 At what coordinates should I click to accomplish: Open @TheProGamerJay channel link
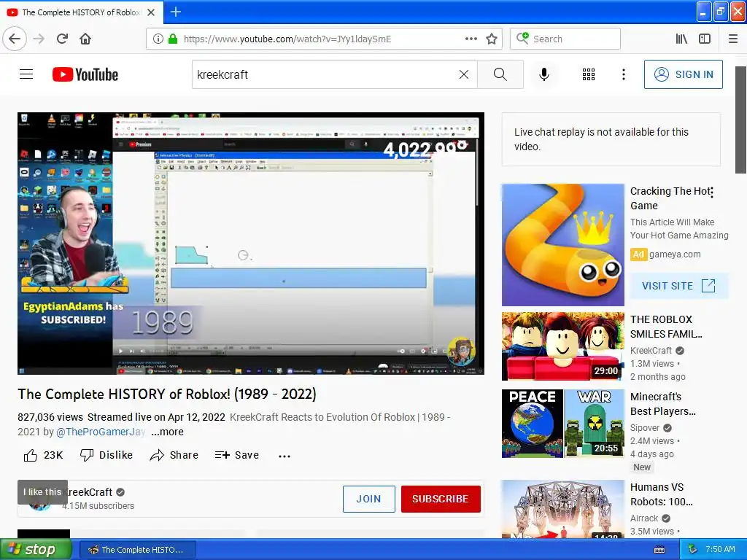pyautogui.click(x=101, y=432)
